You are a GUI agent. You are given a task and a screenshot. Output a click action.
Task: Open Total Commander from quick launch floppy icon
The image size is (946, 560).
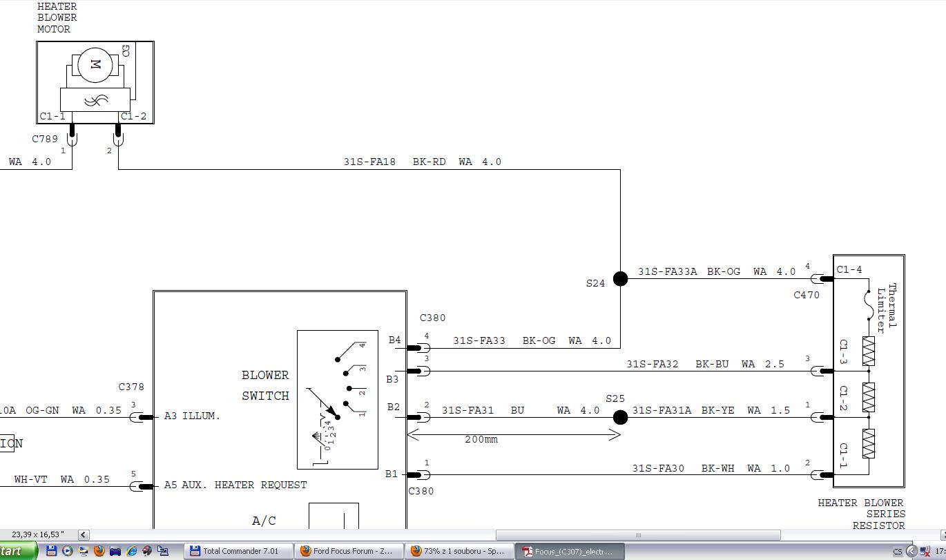coord(51,551)
